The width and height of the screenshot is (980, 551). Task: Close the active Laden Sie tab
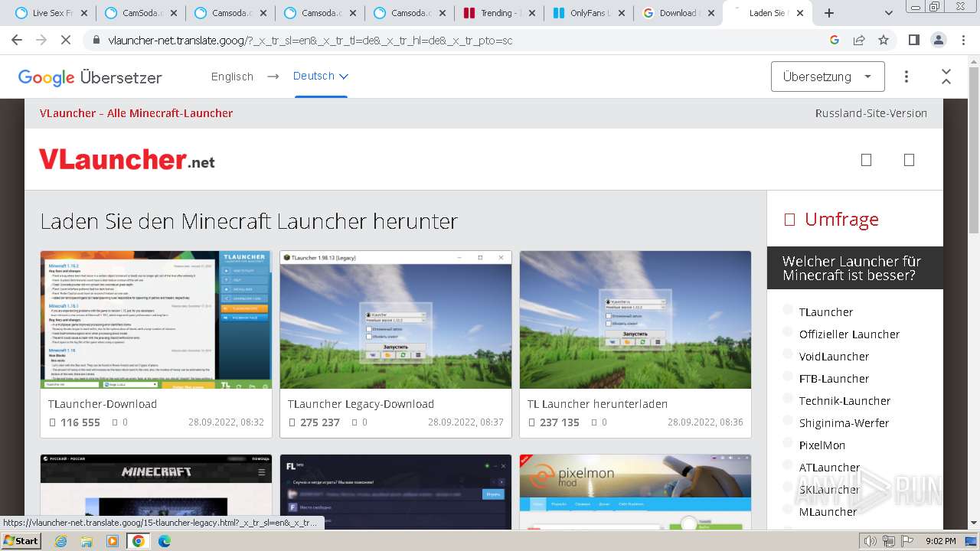coord(801,13)
